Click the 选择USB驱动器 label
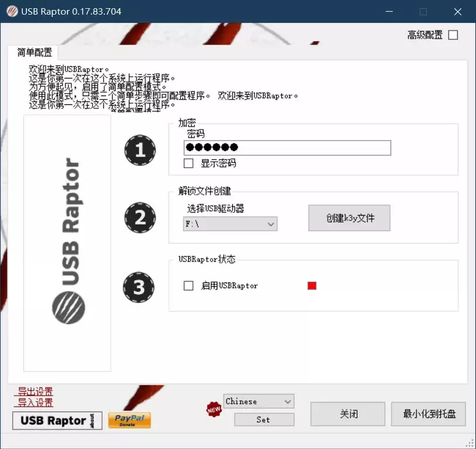 pos(216,209)
